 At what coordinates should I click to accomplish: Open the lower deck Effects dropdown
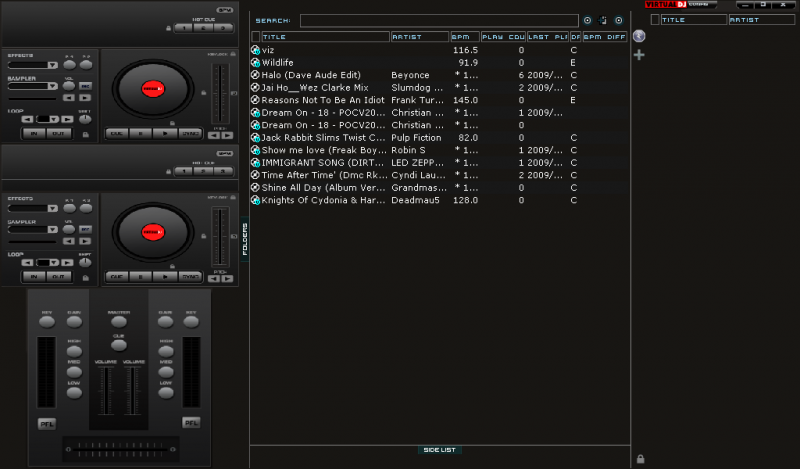53,209
